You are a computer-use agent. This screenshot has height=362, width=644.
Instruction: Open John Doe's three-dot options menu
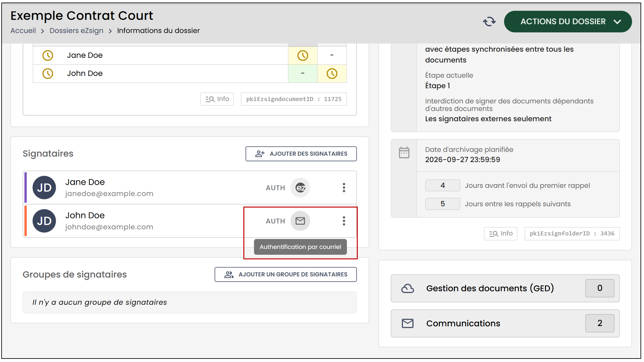click(x=344, y=221)
